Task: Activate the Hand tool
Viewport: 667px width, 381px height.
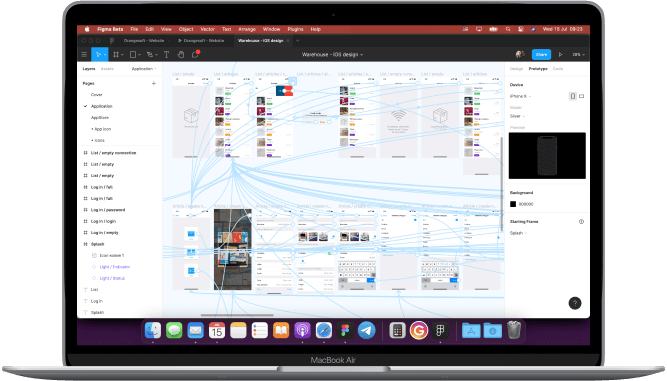Action: (x=181, y=54)
